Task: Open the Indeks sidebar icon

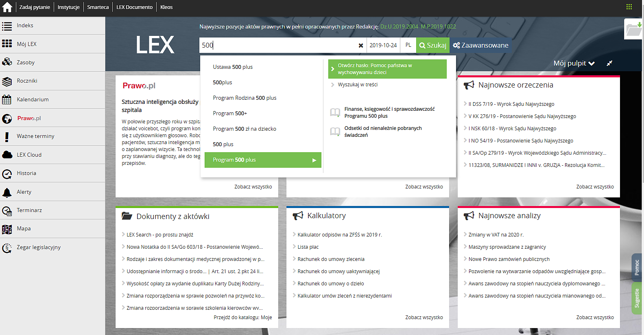Action: 7,26
